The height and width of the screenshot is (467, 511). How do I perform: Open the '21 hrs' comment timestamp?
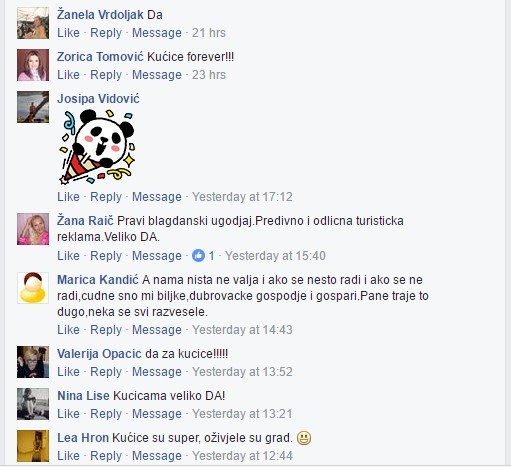tap(209, 33)
